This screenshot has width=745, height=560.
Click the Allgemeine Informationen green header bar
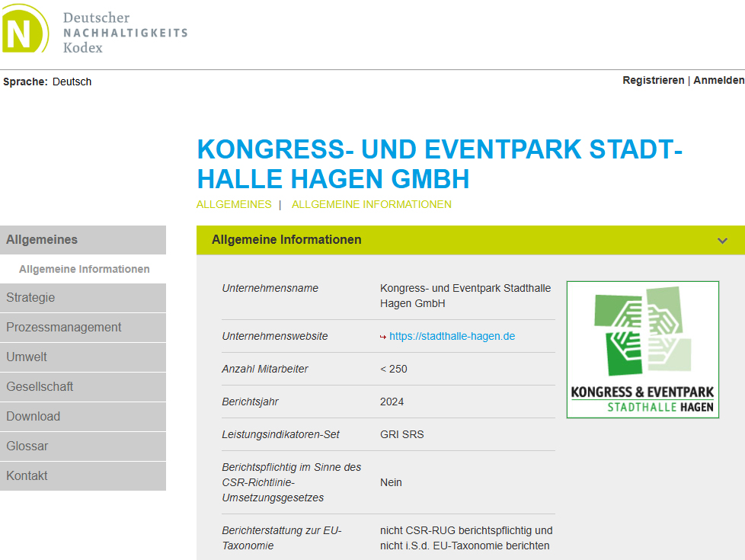tap(457, 240)
